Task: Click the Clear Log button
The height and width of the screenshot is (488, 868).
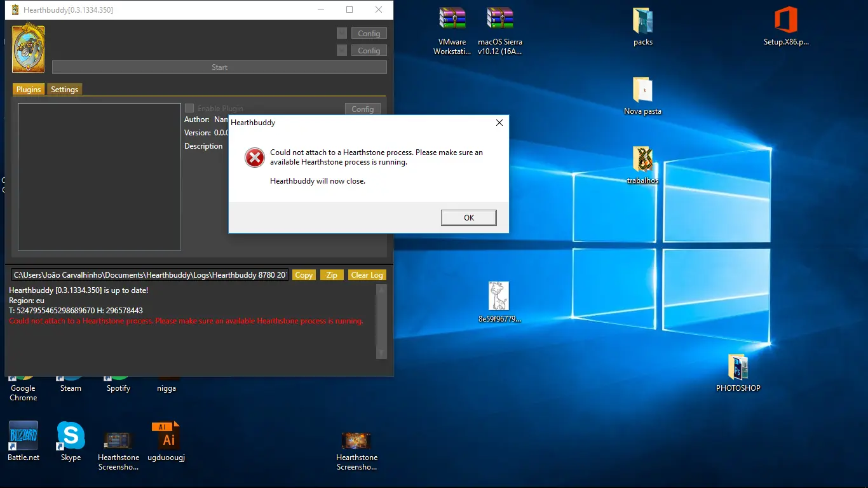Action: click(367, 275)
